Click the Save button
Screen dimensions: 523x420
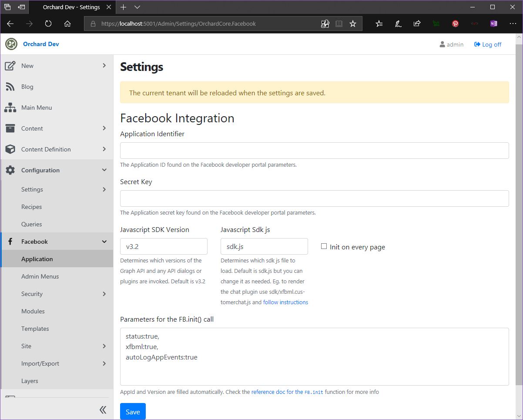(x=133, y=411)
